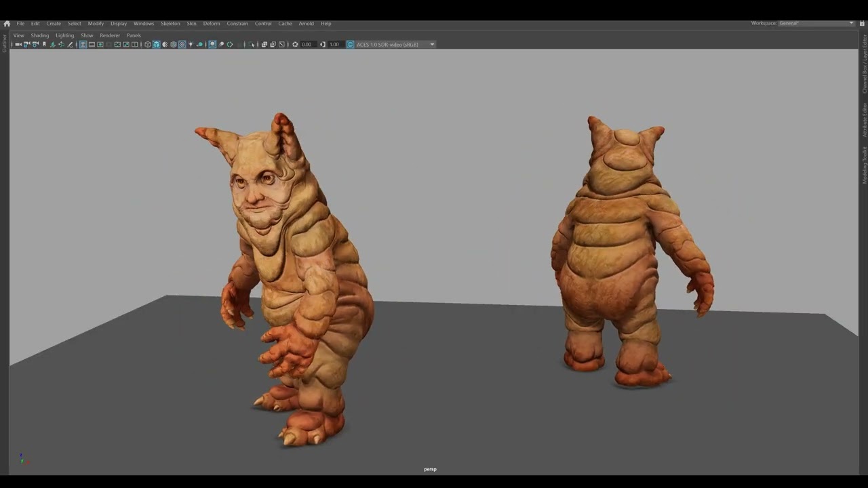Click the Gamma value field 1.00
This screenshot has width=868, height=488.
tap(334, 45)
